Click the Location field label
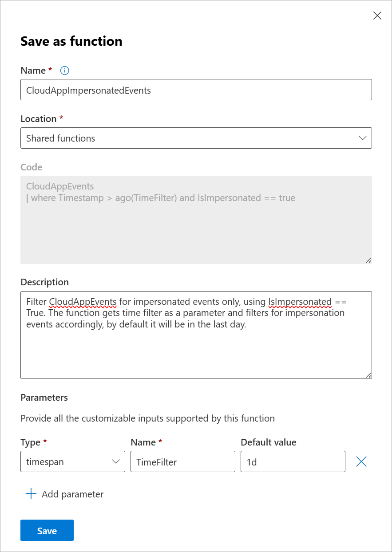The width and height of the screenshot is (392, 552). tap(39, 119)
